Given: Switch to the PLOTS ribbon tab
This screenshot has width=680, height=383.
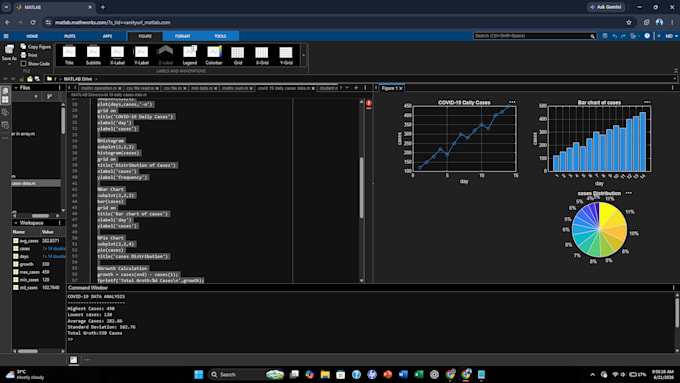Looking at the screenshot, I should click(69, 36).
